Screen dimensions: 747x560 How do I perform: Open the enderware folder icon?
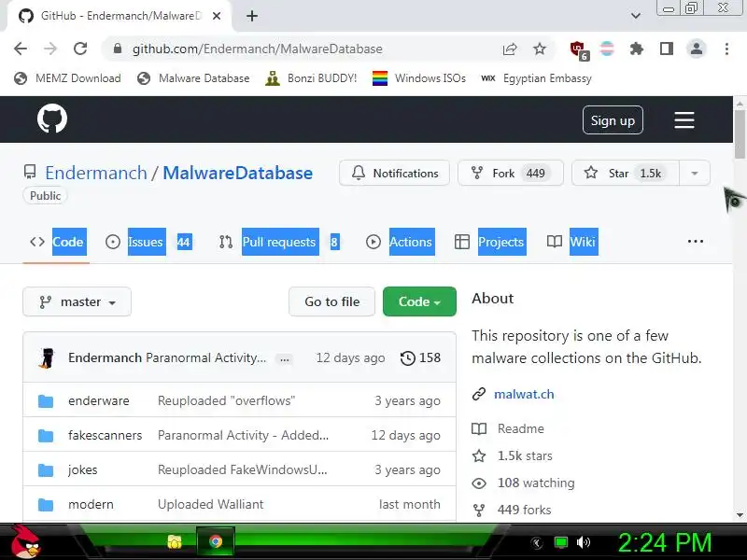(46, 401)
